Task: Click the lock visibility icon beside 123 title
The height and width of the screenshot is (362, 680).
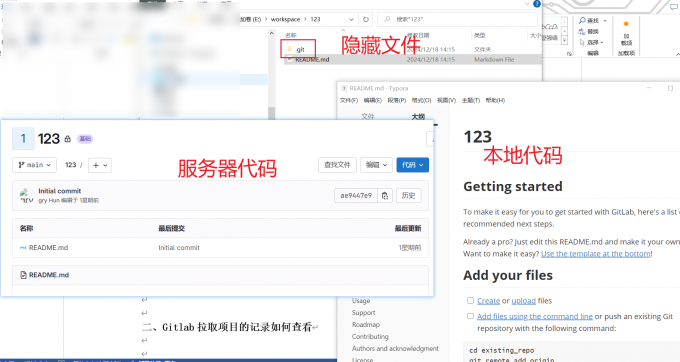Action: pyautogui.click(x=68, y=139)
